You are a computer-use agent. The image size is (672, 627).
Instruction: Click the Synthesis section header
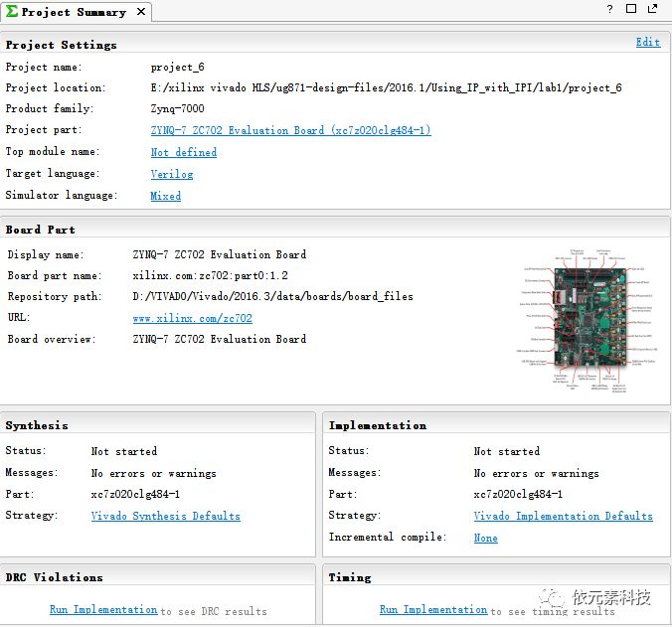point(37,425)
